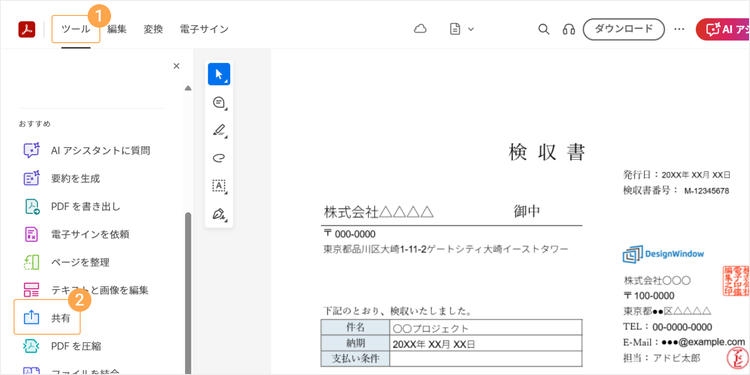
Task: Click AI アシスタントに質問 icon
Action: [x=32, y=151]
